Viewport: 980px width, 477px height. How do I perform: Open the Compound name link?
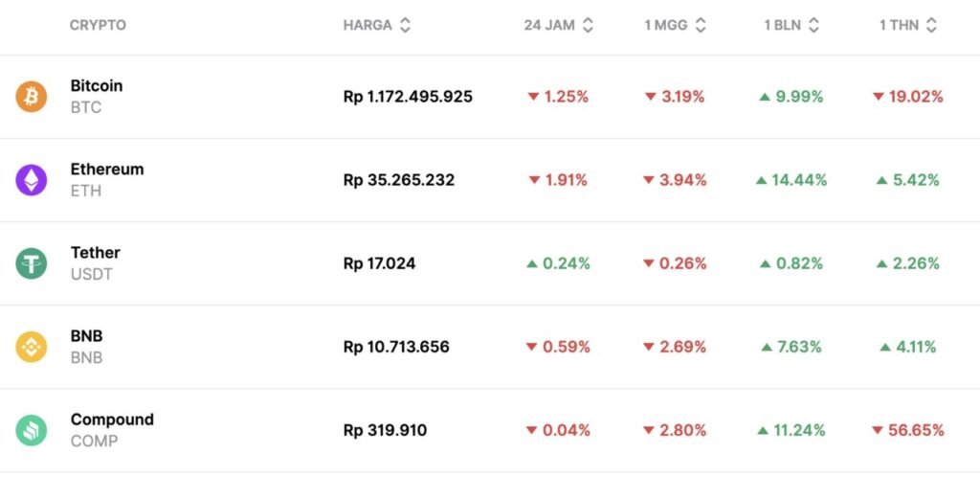point(112,420)
